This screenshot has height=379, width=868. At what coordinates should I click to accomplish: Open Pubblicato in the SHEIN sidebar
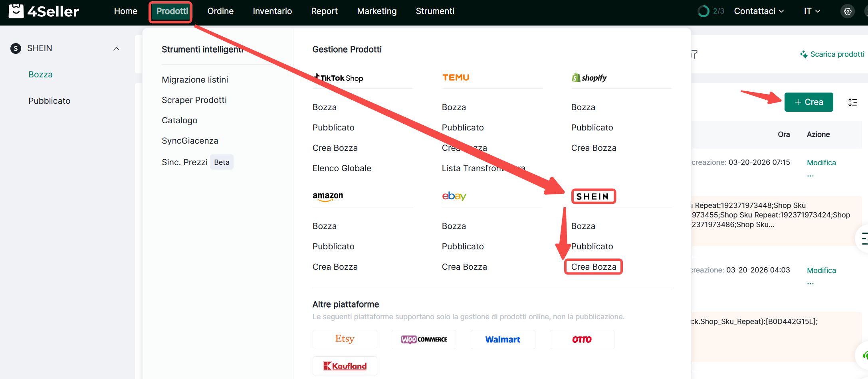tap(49, 101)
